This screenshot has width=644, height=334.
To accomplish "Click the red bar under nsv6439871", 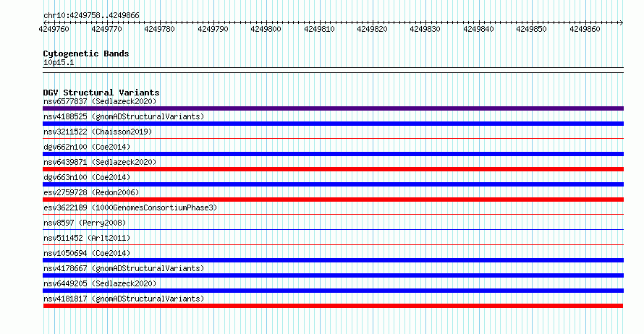I will coord(333,169).
